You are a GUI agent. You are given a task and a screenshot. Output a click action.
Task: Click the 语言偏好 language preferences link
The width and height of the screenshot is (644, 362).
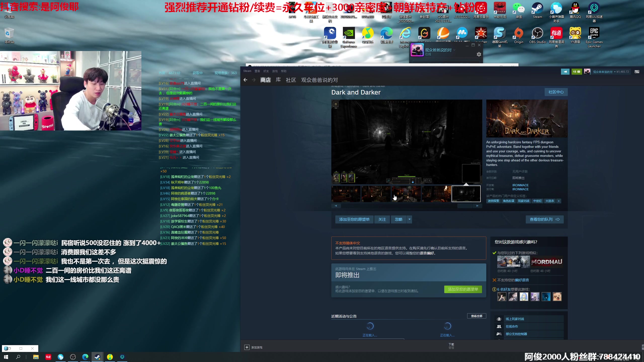tap(427, 253)
